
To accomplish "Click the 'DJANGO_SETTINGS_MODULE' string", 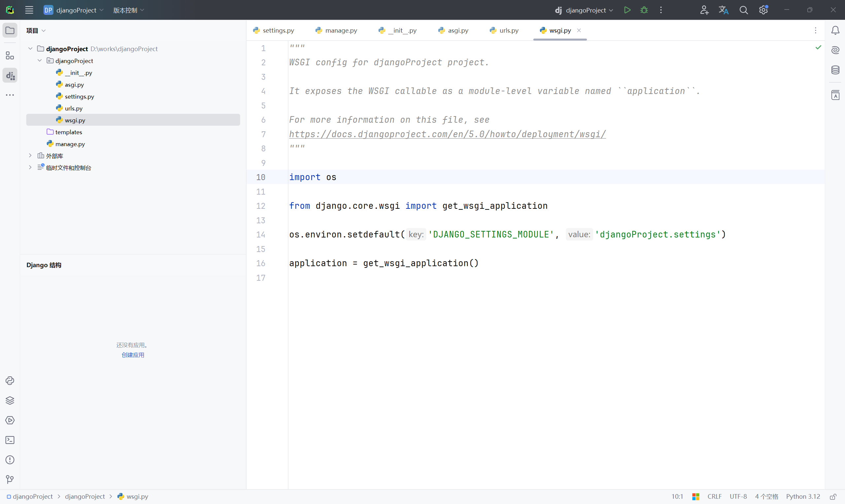I will [x=490, y=234].
